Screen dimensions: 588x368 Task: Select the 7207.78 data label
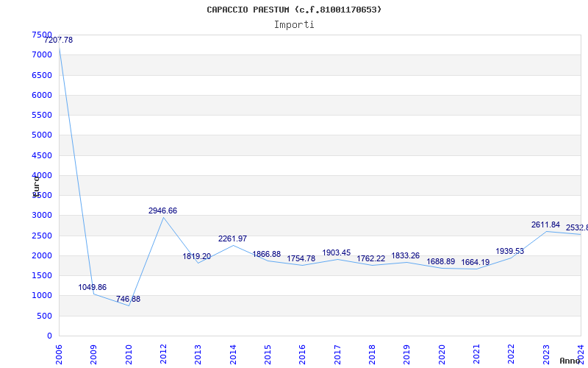pos(59,40)
